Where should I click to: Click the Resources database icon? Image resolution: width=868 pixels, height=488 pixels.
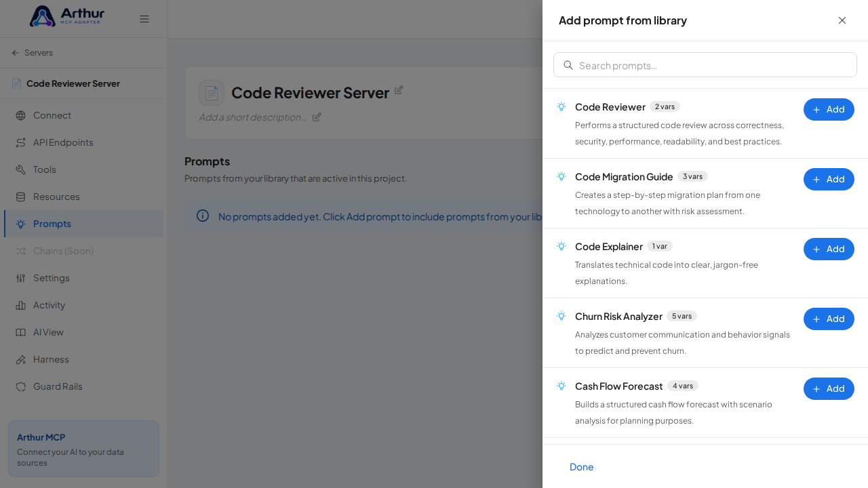tap(20, 197)
